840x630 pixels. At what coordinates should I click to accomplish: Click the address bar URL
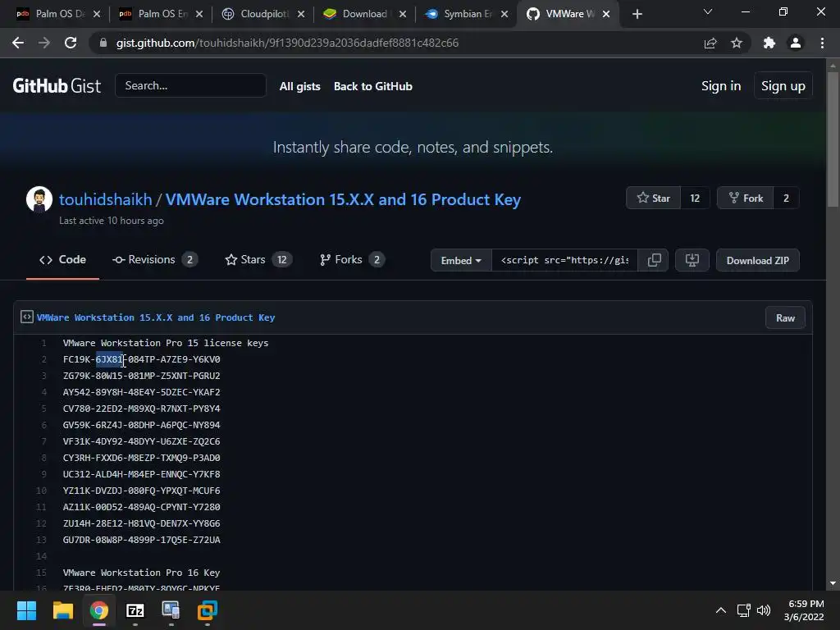click(x=287, y=43)
